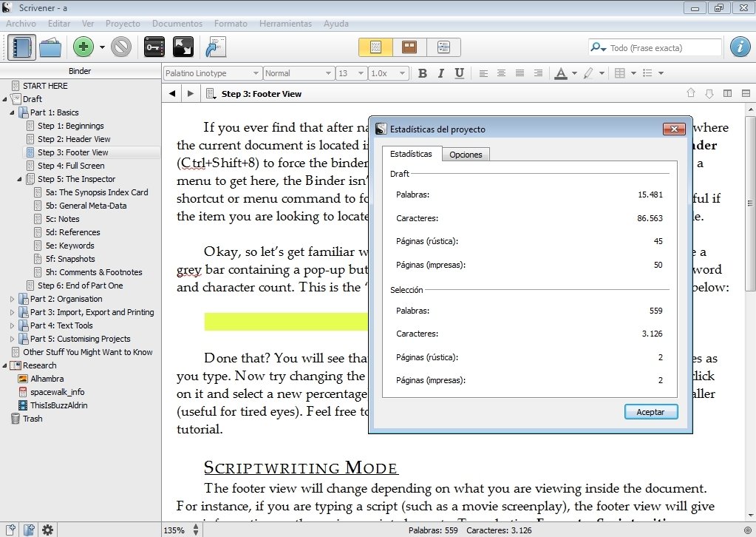Align text left
The width and height of the screenshot is (756, 537).
pos(483,73)
